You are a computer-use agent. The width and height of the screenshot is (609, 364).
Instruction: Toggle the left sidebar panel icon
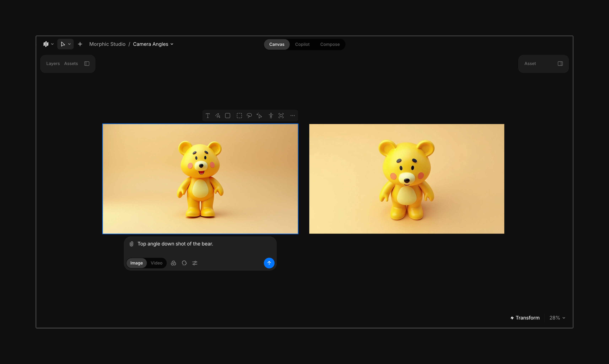(x=87, y=64)
